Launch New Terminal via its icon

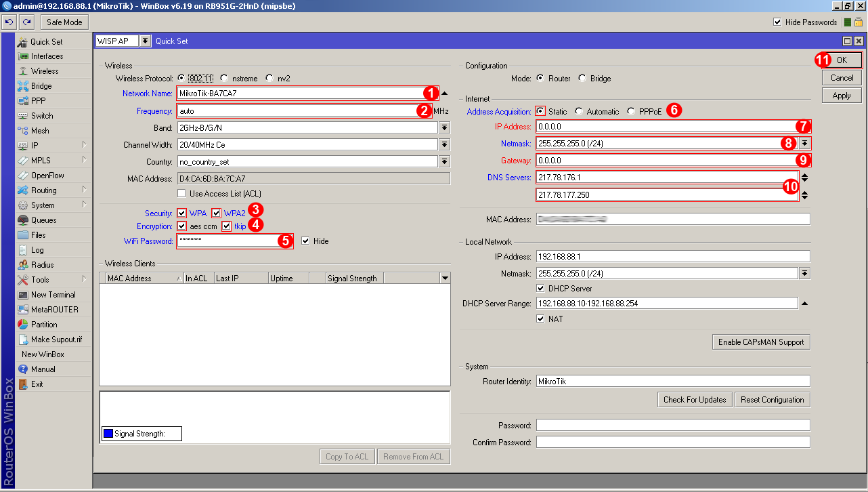[23, 295]
